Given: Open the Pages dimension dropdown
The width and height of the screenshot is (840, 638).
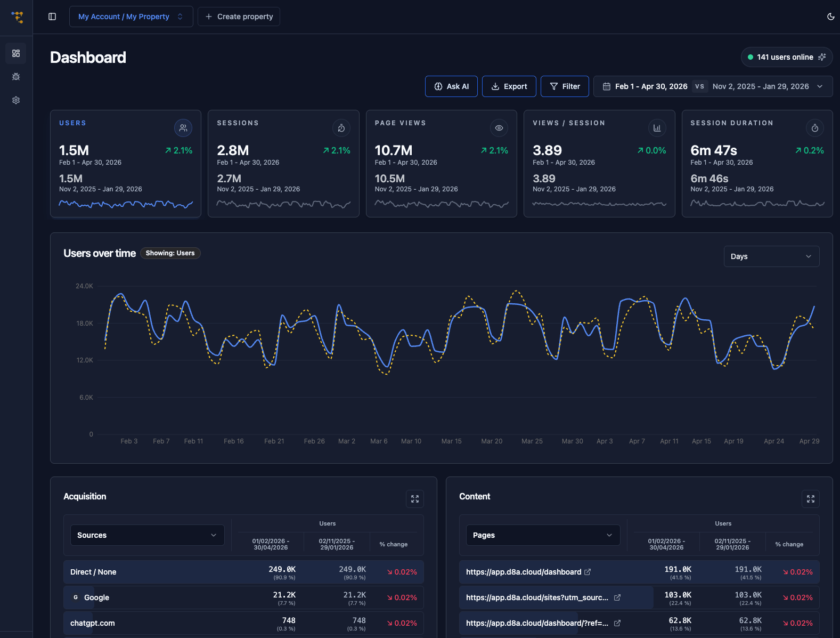Looking at the screenshot, I should point(543,535).
